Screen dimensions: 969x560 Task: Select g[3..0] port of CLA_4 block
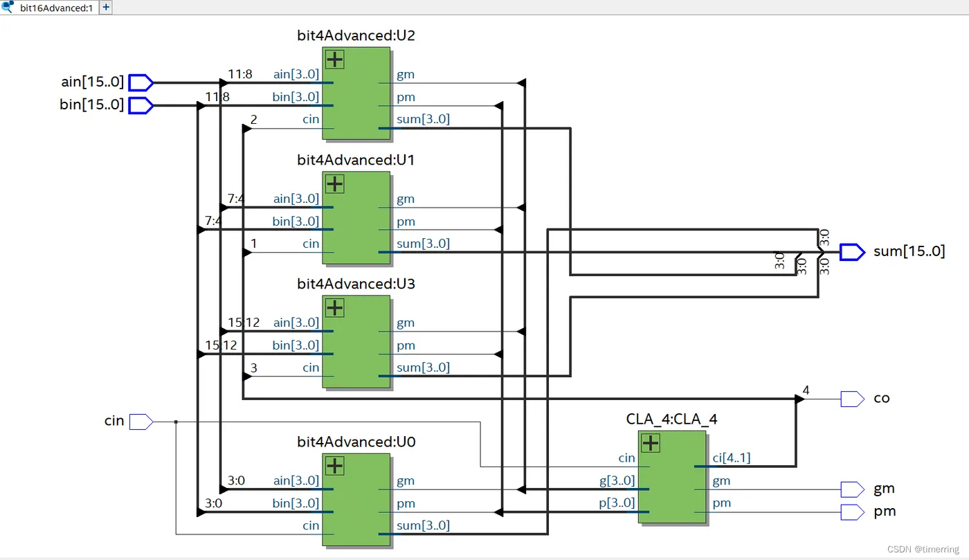click(x=617, y=480)
